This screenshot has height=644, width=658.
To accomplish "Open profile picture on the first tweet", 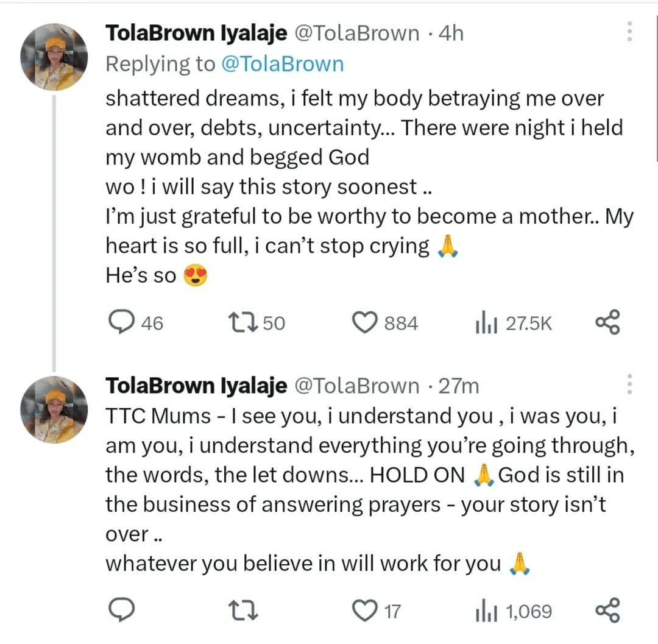I will [54, 57].
